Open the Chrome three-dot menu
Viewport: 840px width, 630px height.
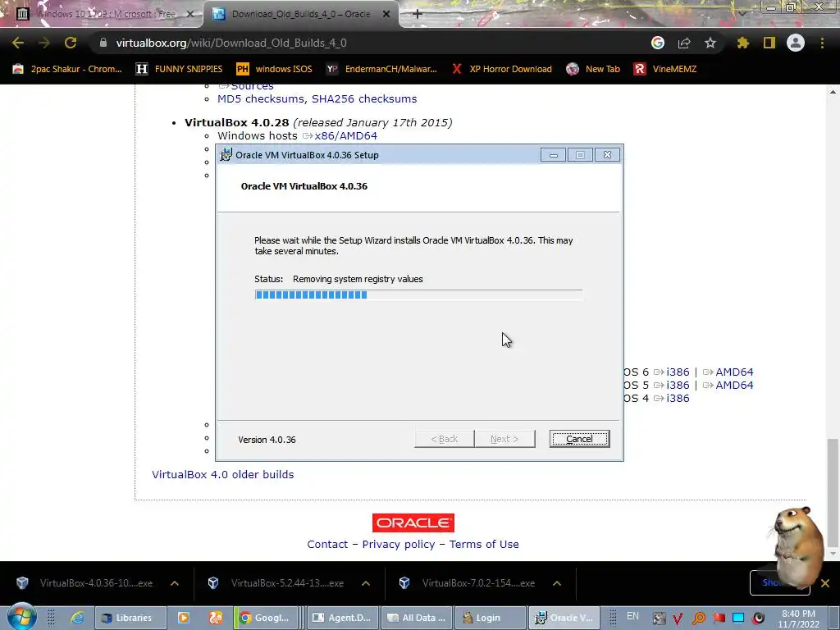tap(822, 43)
